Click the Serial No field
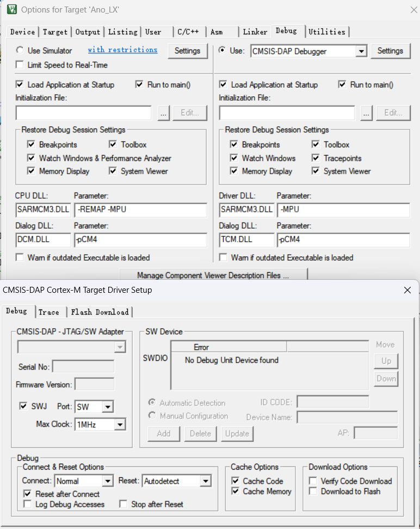This screenshot has width=420, height=529. 83,367
